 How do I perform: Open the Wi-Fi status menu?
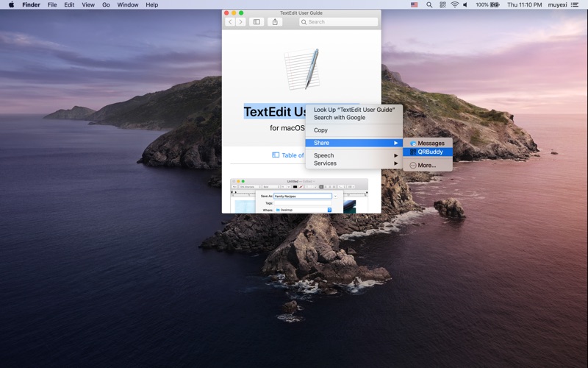[454, 4]
